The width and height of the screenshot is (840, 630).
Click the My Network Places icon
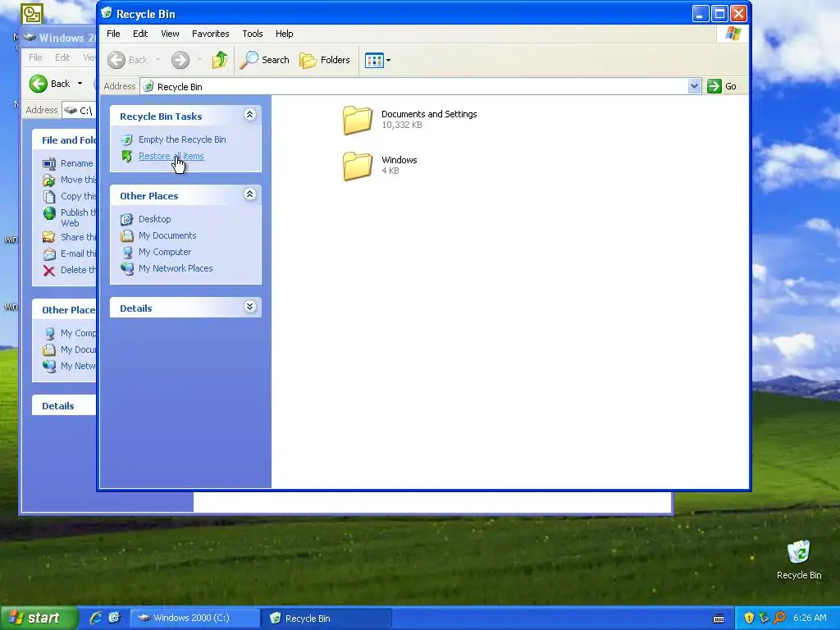pyautogui.click(x=127, y=268)
